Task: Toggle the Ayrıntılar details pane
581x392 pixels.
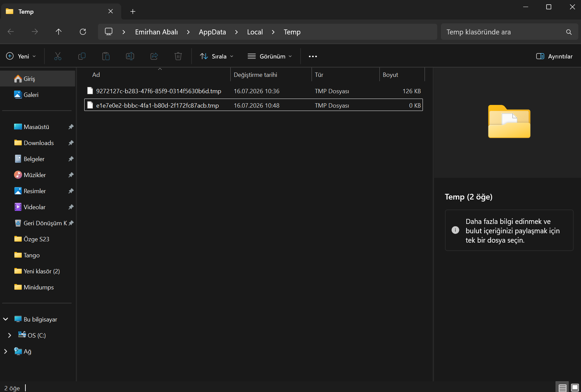Action: 554,56
